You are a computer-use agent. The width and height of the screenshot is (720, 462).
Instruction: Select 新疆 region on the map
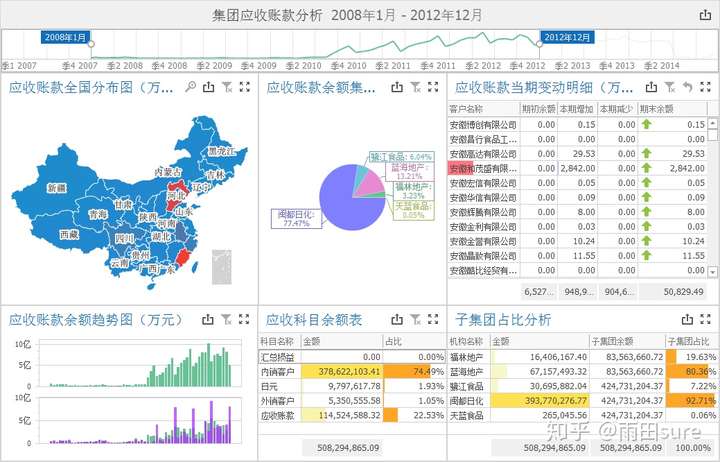(57, 188)
